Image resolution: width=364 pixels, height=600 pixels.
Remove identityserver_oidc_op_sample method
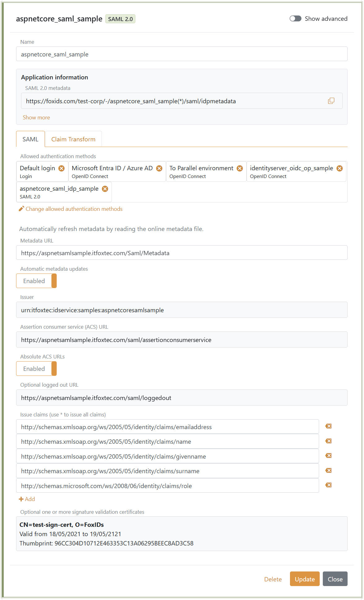(340, 168)
